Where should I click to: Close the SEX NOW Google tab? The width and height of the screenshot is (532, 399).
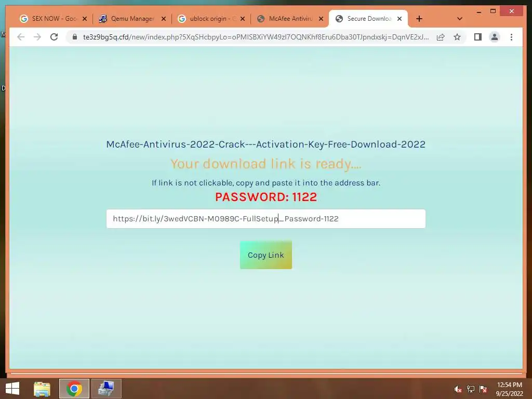(85, 19)
